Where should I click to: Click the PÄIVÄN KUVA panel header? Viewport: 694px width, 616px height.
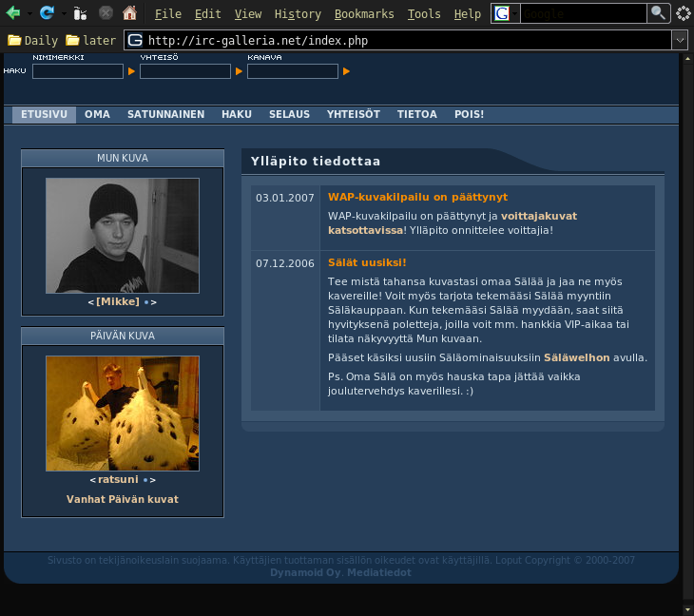pyautogui.click(x=123, y=336)
